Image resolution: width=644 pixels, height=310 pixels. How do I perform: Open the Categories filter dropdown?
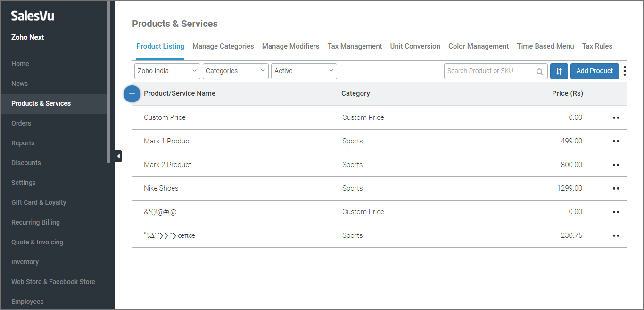coord(236,71)
